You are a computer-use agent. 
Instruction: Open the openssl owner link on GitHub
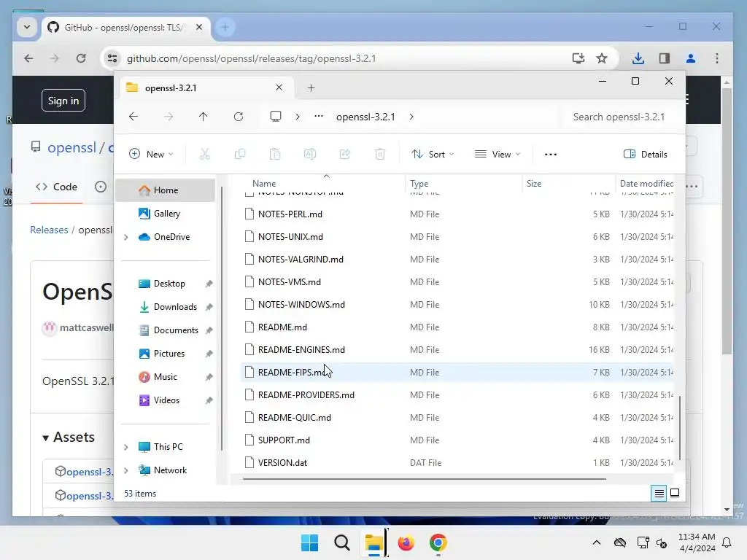click(72, 147)
